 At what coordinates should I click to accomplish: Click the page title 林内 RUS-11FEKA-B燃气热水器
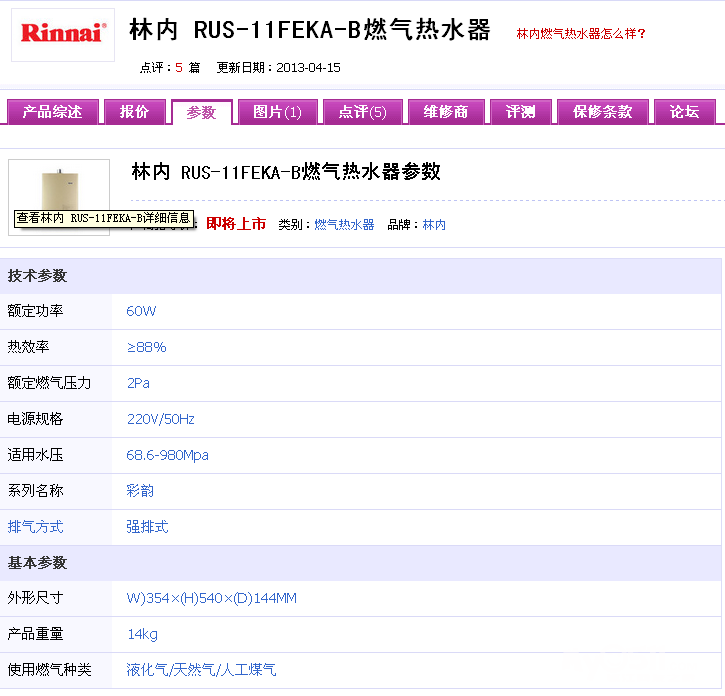click(x=309, y=30)
